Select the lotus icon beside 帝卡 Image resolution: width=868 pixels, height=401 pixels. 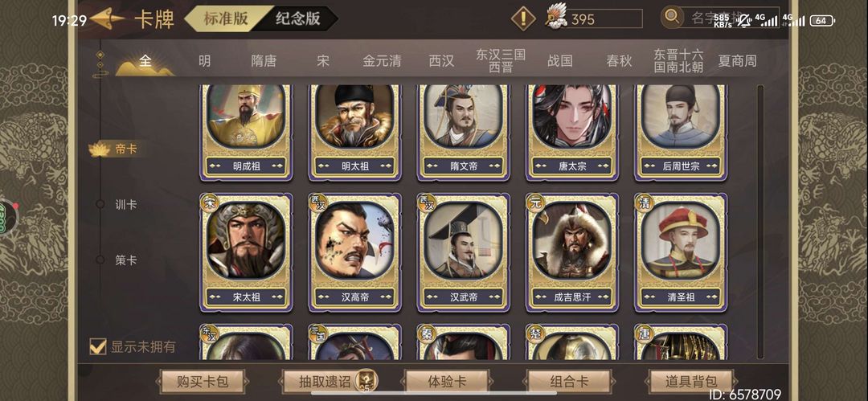(x=99, y=149)
